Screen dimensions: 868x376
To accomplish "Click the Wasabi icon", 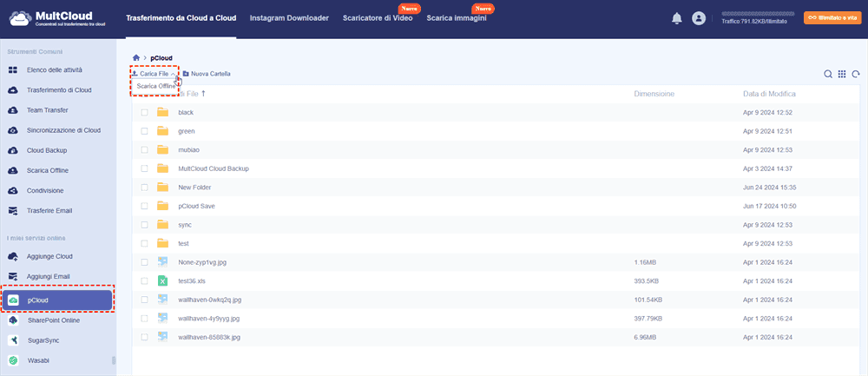I will click(13, 360).
